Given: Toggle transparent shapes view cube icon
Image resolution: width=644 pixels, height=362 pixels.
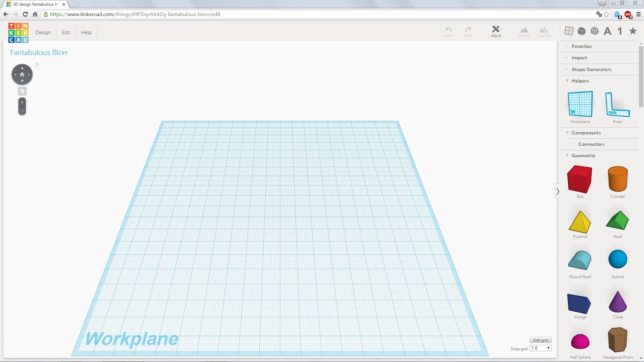Looking at the screenshot, I should [x=595, y=31].
